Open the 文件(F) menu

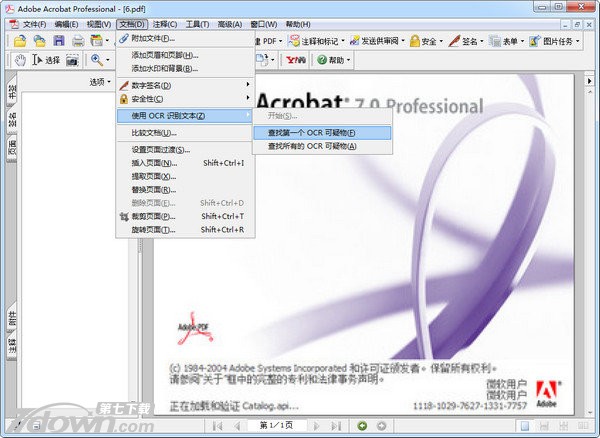tap(34, 24)
